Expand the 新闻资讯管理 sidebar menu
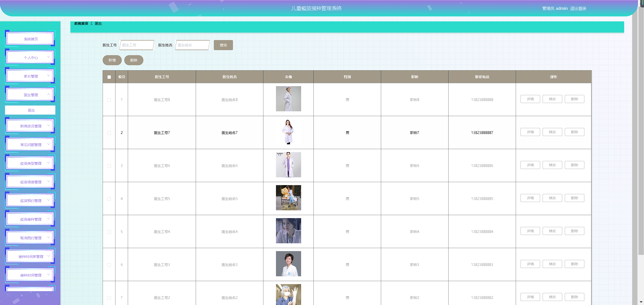644x305 pixels. pyautogui.click(x=30, y=126)
